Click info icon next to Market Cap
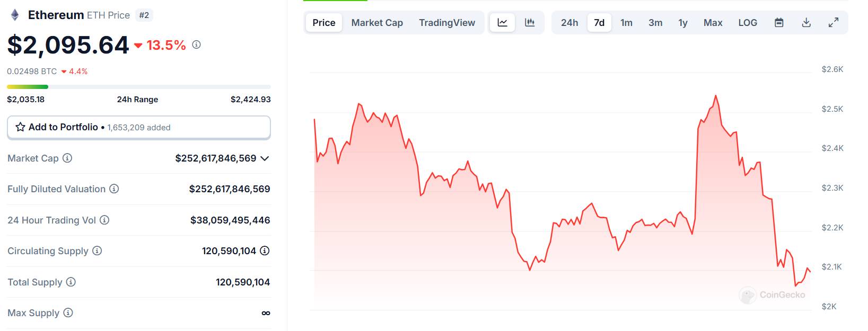Screen dimensions: 868x331 tap(67, 158)
